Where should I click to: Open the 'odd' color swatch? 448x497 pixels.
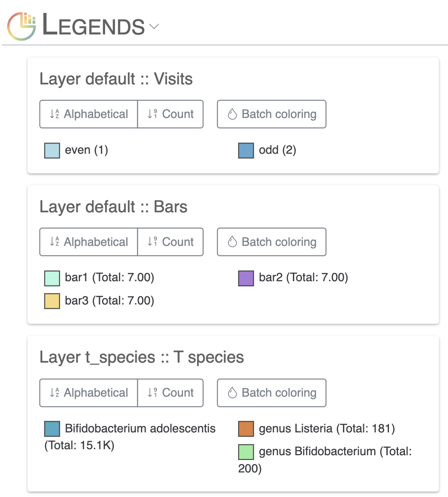[x=246, y=151]
